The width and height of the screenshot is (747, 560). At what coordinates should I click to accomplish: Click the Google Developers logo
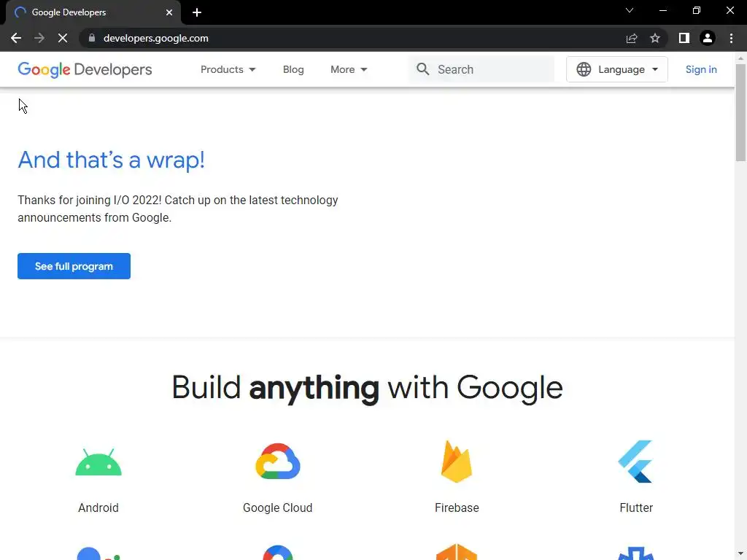click(85, 69)
